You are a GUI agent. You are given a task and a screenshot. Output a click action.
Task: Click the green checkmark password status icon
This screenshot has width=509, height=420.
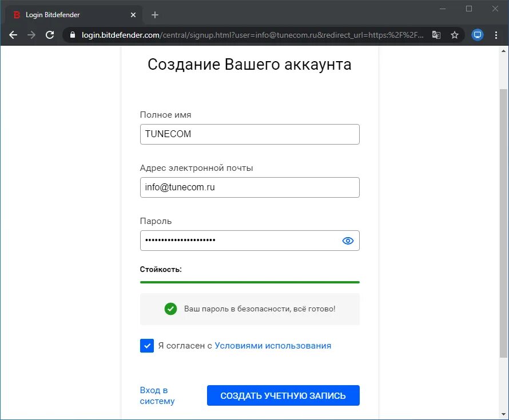[171, 309]
